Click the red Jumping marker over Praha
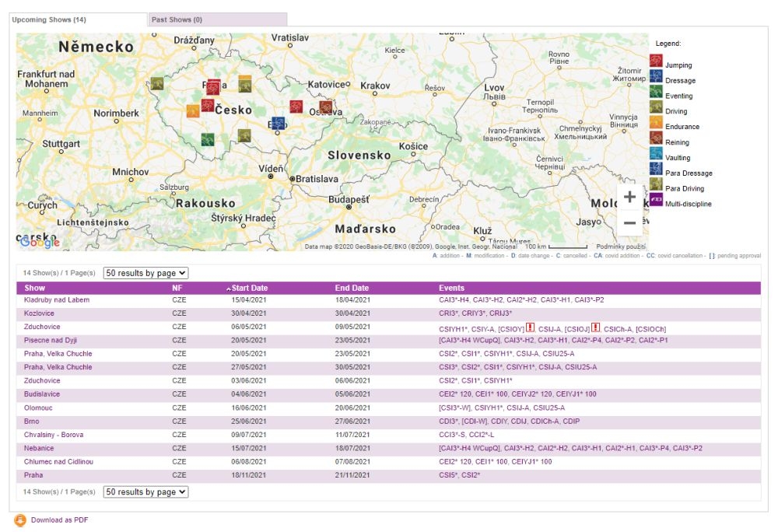778x532 pixels. point(214,87)
